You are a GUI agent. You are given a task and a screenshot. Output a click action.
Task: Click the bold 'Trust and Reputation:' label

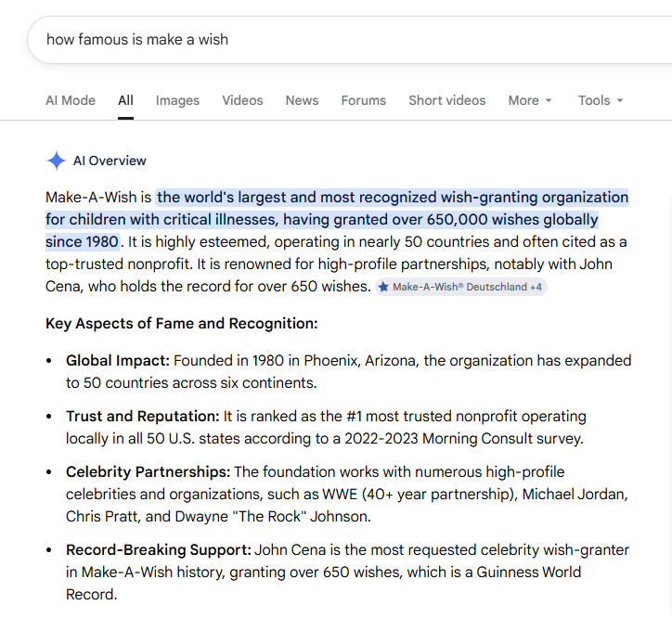coord(142,416)
